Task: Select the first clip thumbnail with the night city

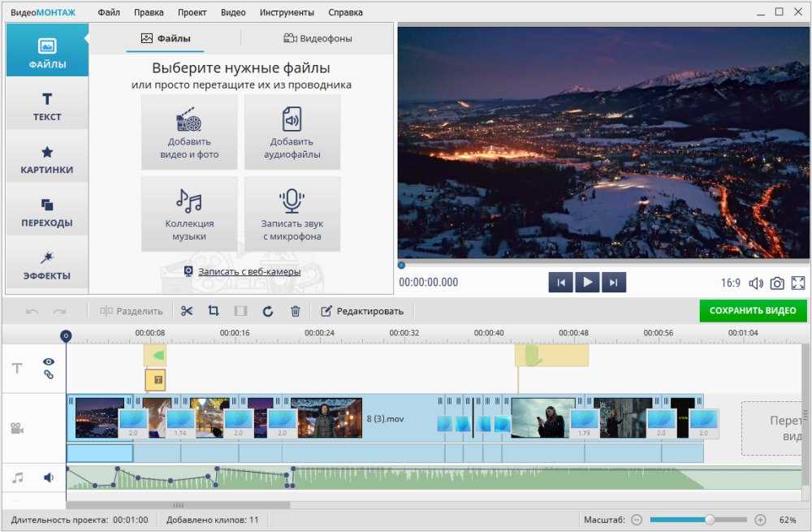Action: (x=100, y=417)
